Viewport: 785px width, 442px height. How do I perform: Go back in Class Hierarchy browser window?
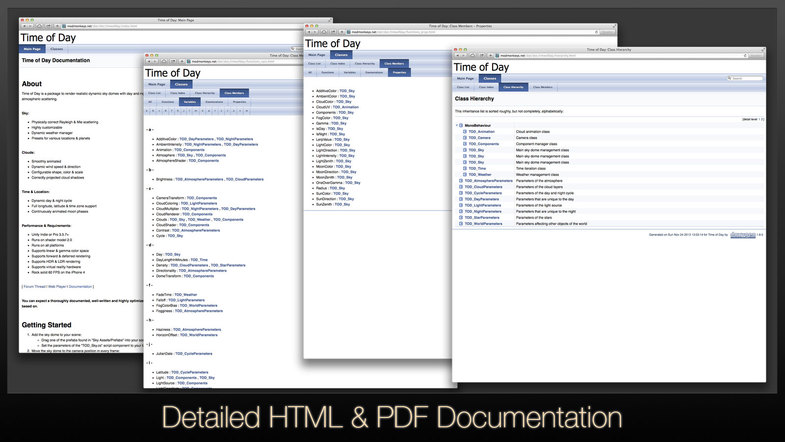(458, 55)
